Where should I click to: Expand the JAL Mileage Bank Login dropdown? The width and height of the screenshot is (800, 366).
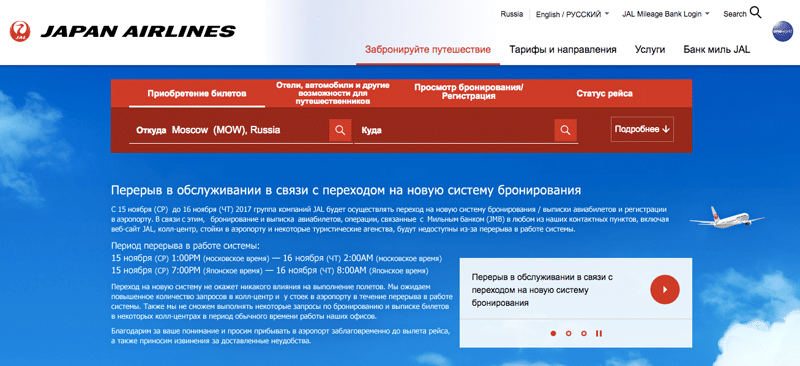pos(666,14)
